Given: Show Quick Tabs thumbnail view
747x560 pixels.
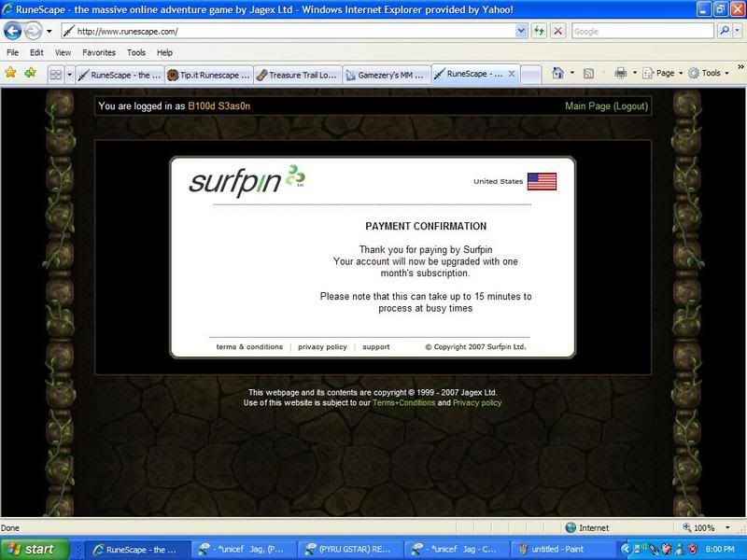Looking at the screenshot, I should tap(56, 75).
